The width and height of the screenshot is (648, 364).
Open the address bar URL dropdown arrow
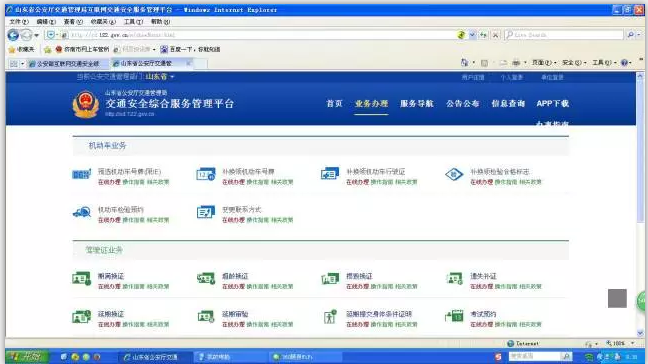point(472,35)
